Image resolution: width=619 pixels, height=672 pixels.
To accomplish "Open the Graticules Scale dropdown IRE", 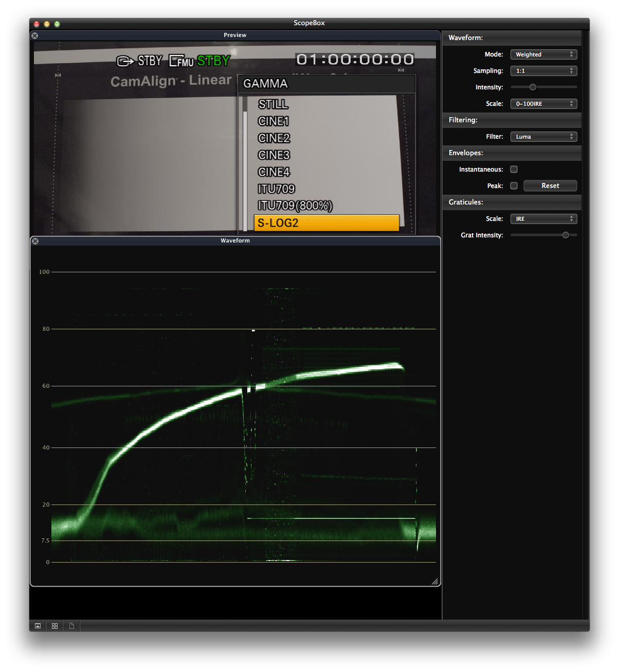I will pos(543,219).
